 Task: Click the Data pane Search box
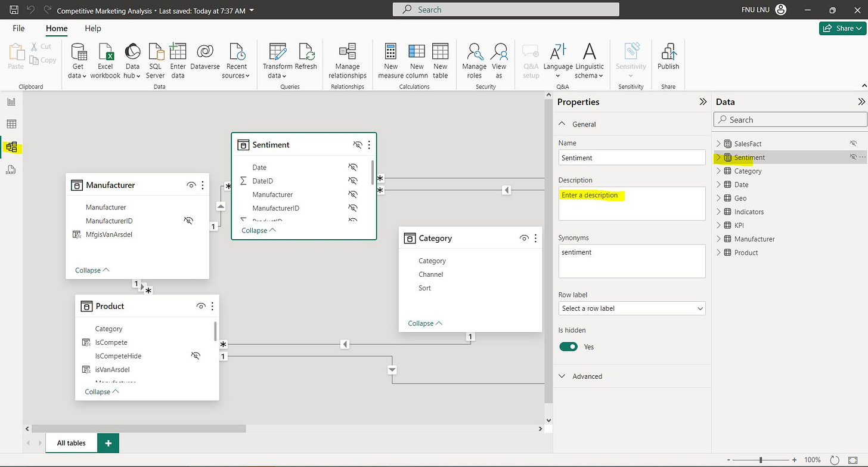pyautogui.click(x=790, y=120)
